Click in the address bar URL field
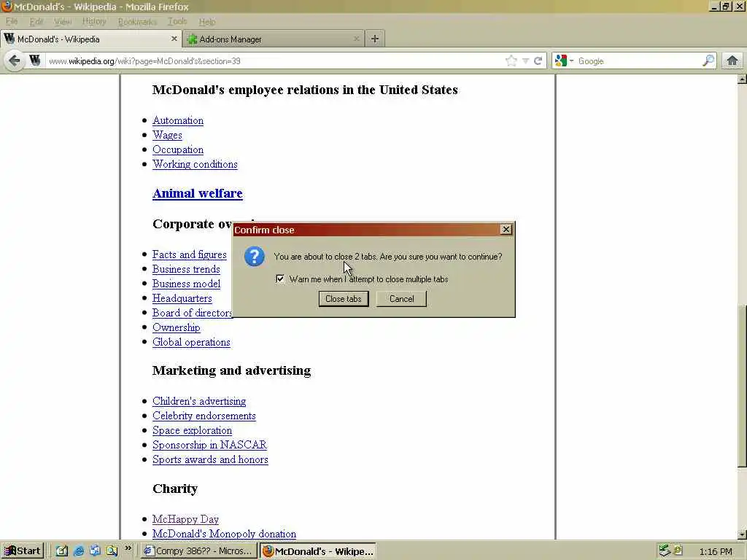This screenshot has width=747, height=560. tap(274, 61)
